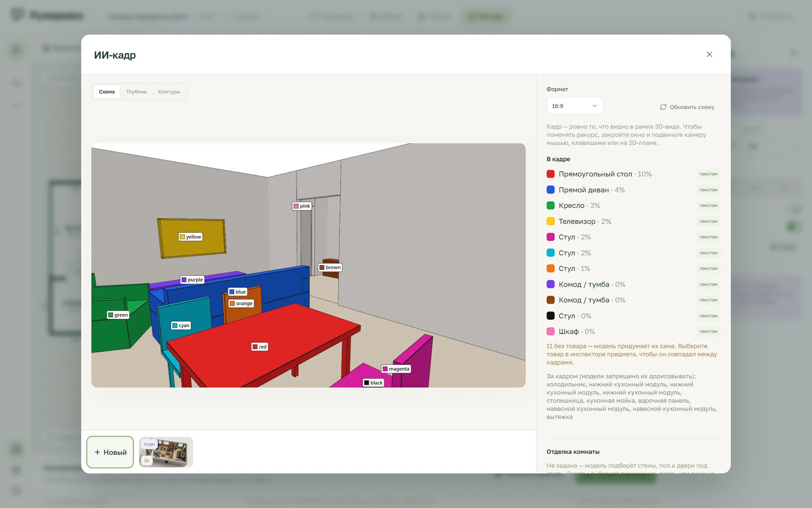Click the red label on the table

[260, 347]
